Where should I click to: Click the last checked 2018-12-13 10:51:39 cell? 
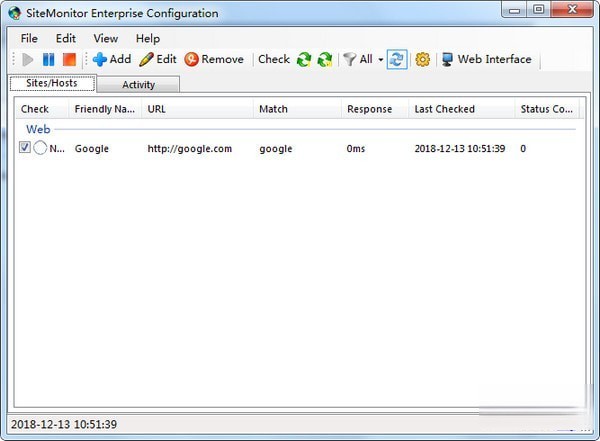(460, 149)
